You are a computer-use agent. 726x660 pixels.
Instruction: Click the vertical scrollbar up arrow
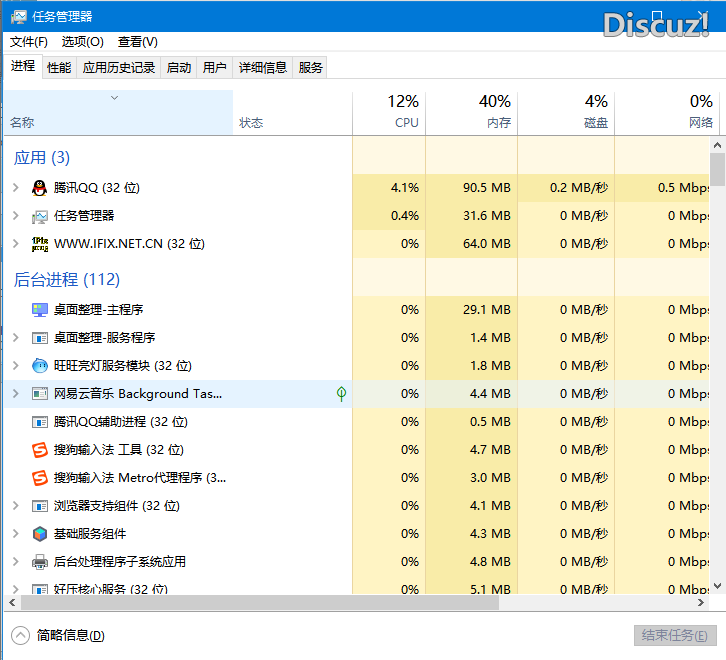(x=717, y=145)
